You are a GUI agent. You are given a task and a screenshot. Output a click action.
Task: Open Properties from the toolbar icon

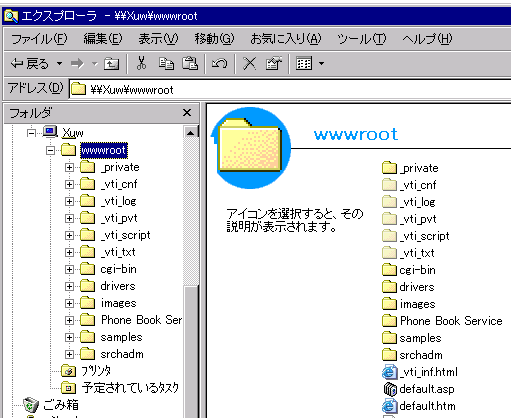[273, 63]
